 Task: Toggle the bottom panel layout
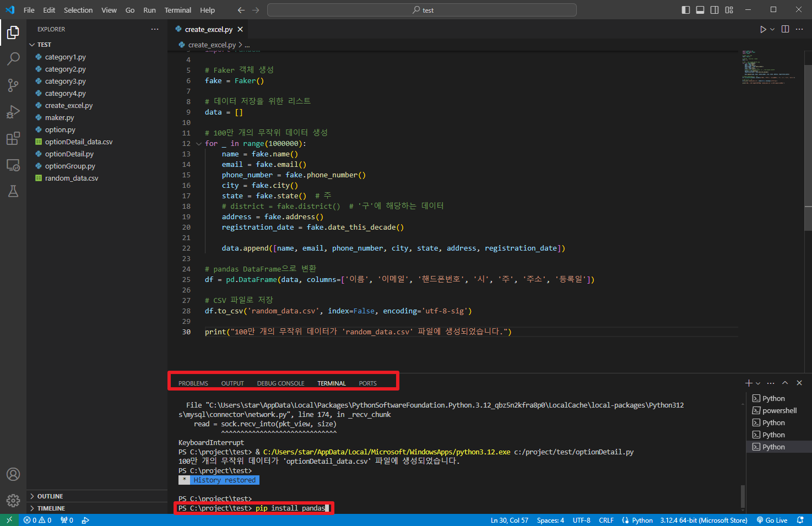pyautogui.click(x=700, y=10)
